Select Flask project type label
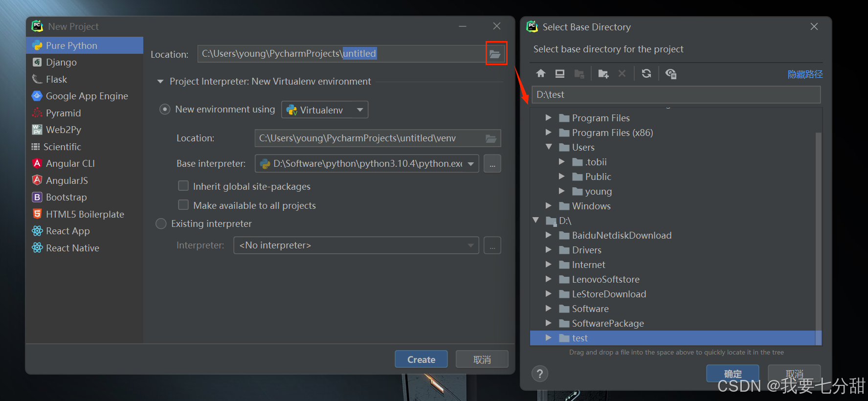This screenshot has height=401, width=868. click(x=56, y=79)
